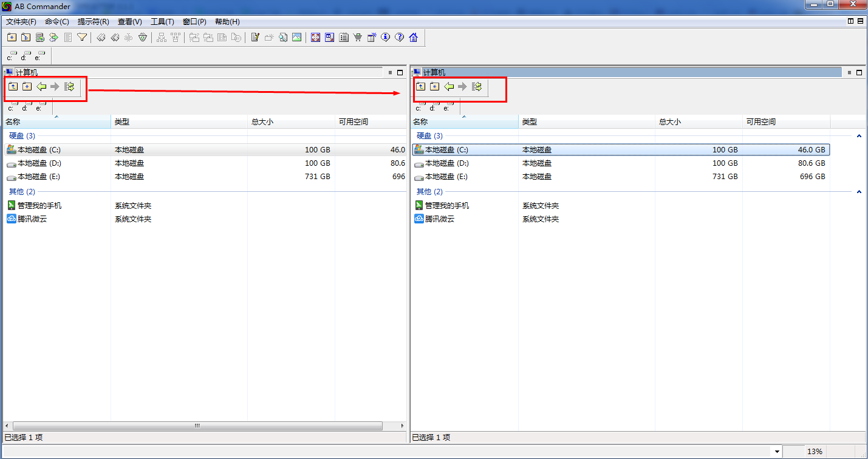The width and height of the screenshot is (868, 459).
Task: Open the 工具(T) menu
Action: pos(162,22)
